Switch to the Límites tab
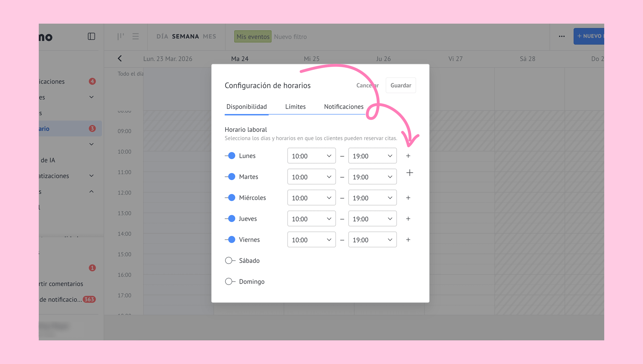The height and width of the screenshot is (364, 643). point(295,107)
